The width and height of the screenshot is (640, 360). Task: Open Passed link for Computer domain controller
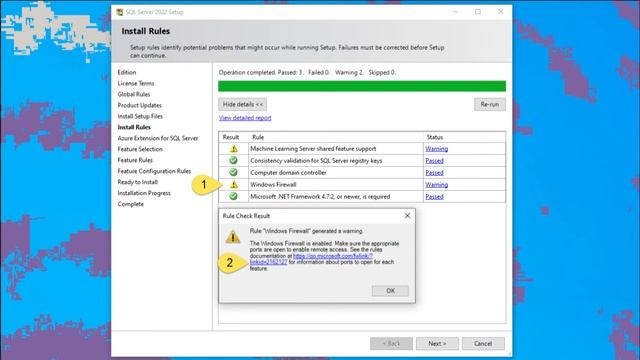(434, 173)
